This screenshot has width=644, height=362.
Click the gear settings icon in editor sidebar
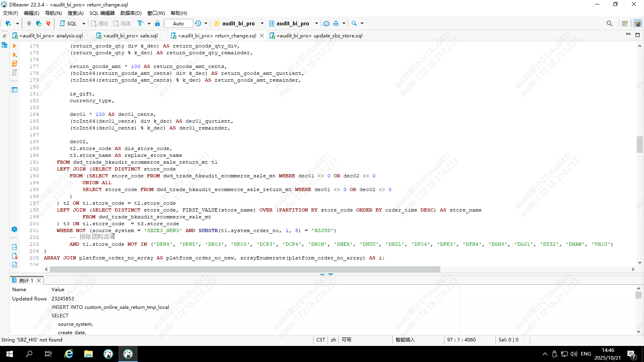pyautogui.click(x=14, y=229)
